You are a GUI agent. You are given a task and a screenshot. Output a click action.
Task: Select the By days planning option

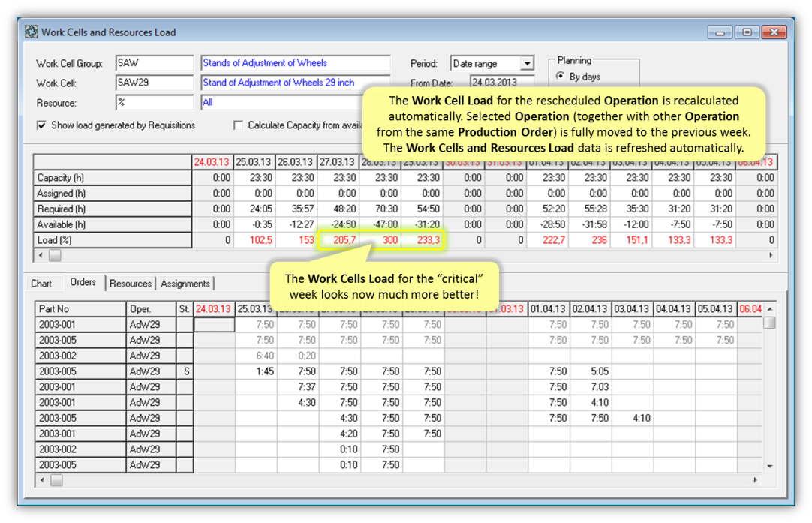coord(561,76)
